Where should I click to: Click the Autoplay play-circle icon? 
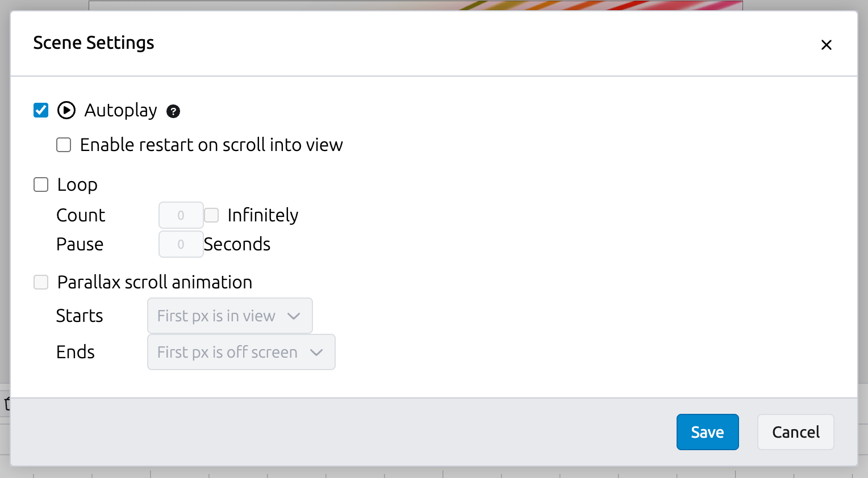(66, 110)
